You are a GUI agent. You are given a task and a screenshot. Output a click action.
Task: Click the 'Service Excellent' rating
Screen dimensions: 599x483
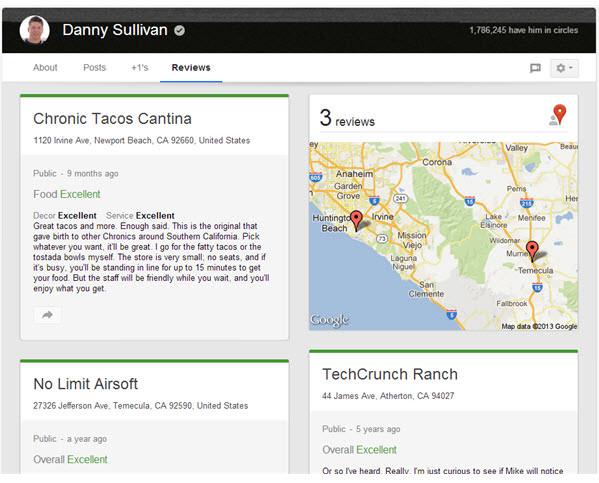[x=140, y=216]
